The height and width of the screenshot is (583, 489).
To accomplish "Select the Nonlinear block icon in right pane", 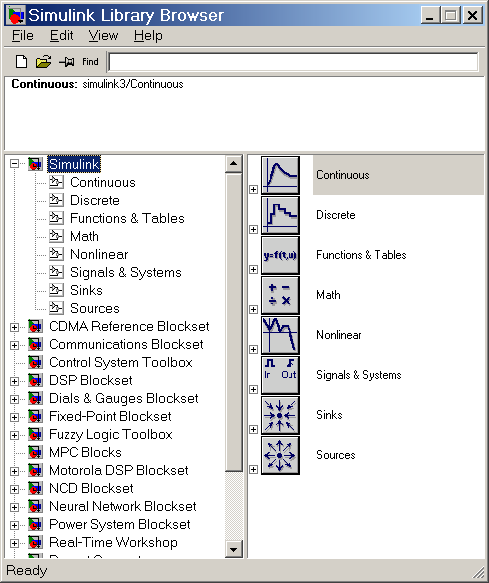I will (x=280, y=335).
